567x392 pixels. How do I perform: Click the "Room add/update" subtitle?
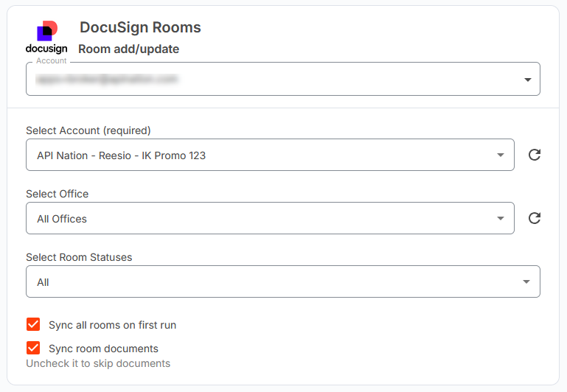click(128, 49)
